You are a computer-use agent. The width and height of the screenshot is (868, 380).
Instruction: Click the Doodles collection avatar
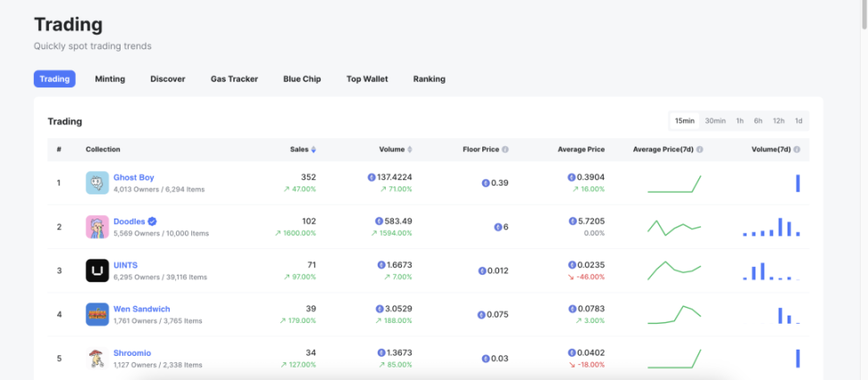click(96, 227)
